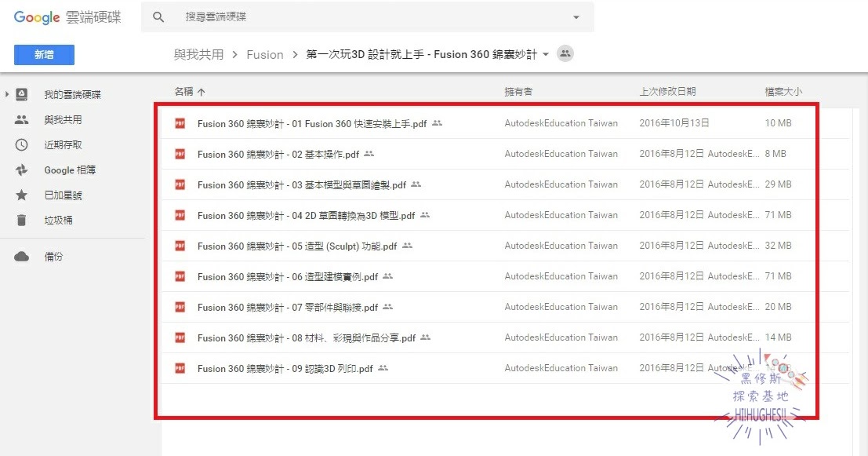
Task: Click shared icon after 05 造型 (Sculpt) 功能.pdf
Action: pyautogui.click(x=408, y=246)
